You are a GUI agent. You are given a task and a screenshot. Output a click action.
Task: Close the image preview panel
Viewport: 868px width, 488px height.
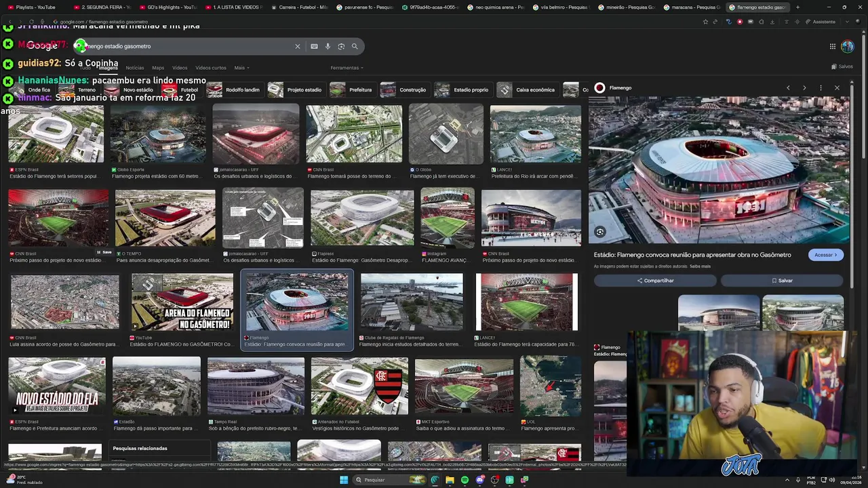(x=837, y=88)
